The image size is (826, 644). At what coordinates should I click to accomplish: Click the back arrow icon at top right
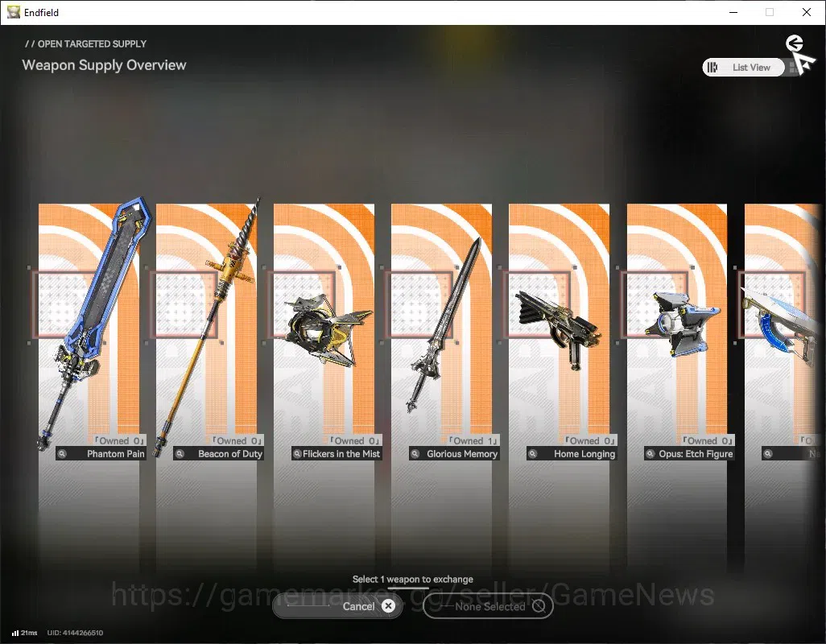coord(795,43)
